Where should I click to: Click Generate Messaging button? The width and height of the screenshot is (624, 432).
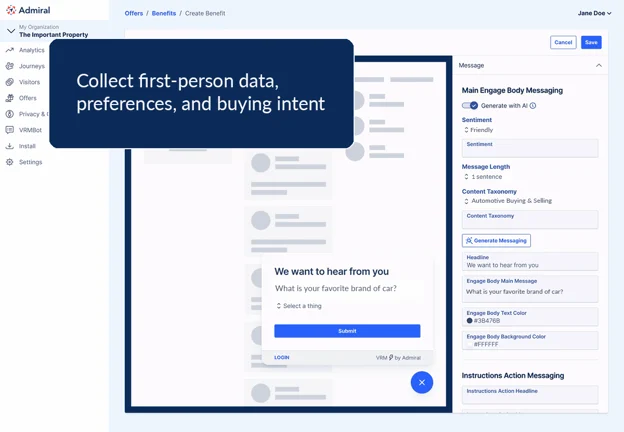click(x=496, y=240)
